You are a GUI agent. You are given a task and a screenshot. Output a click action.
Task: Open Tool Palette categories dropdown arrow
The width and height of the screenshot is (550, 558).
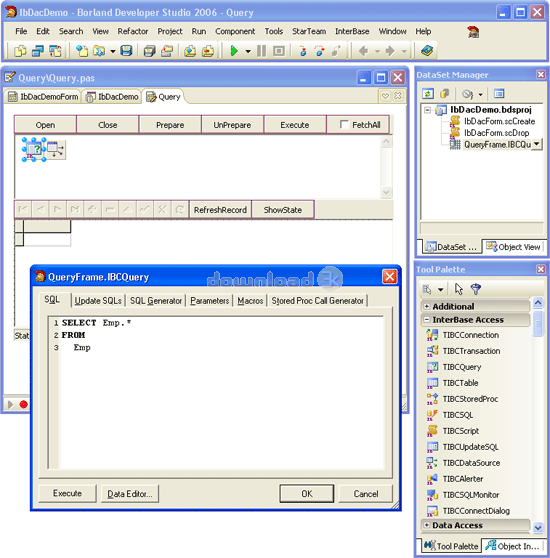pyautogui.click(x=440, y=289)
